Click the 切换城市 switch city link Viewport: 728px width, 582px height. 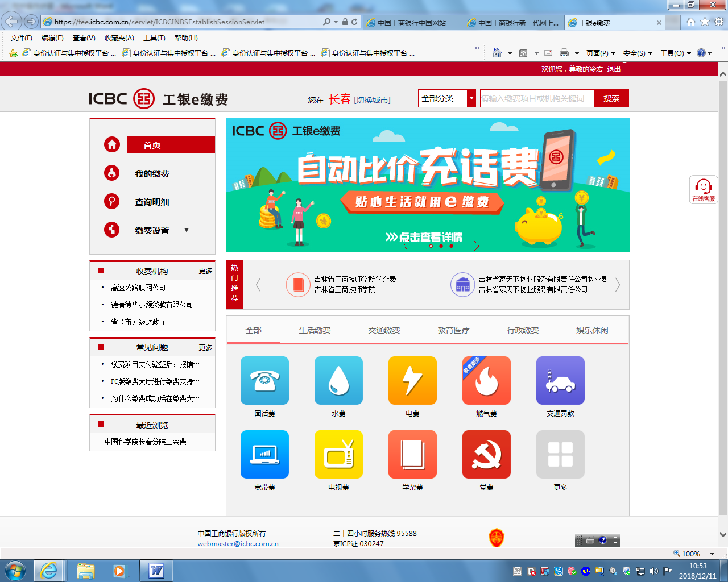[x=373, y=100]
